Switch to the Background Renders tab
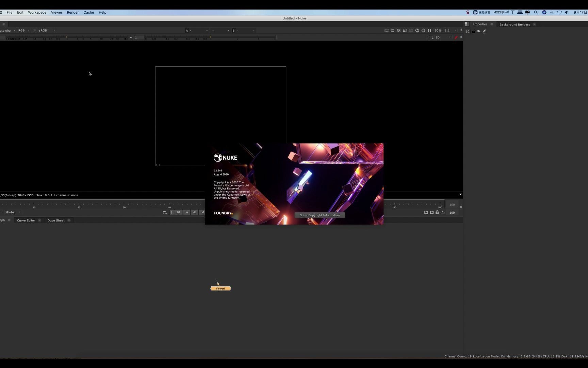The image size is (588, 368). click(x=514, y=25)
